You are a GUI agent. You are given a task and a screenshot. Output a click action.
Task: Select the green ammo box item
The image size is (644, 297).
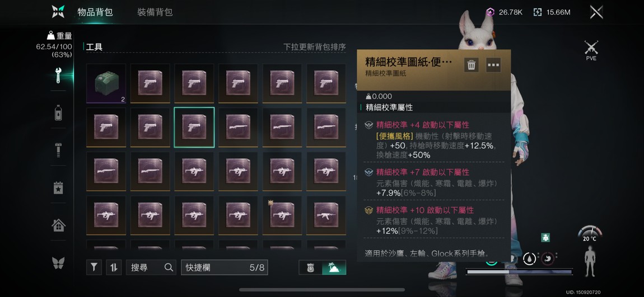[106, 84]
